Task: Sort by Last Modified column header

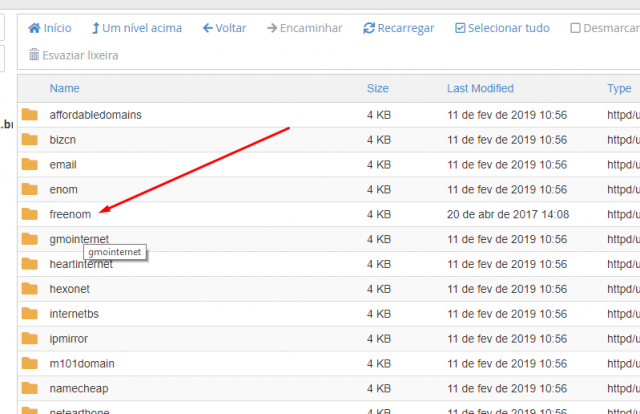Action: coord(480,88)
